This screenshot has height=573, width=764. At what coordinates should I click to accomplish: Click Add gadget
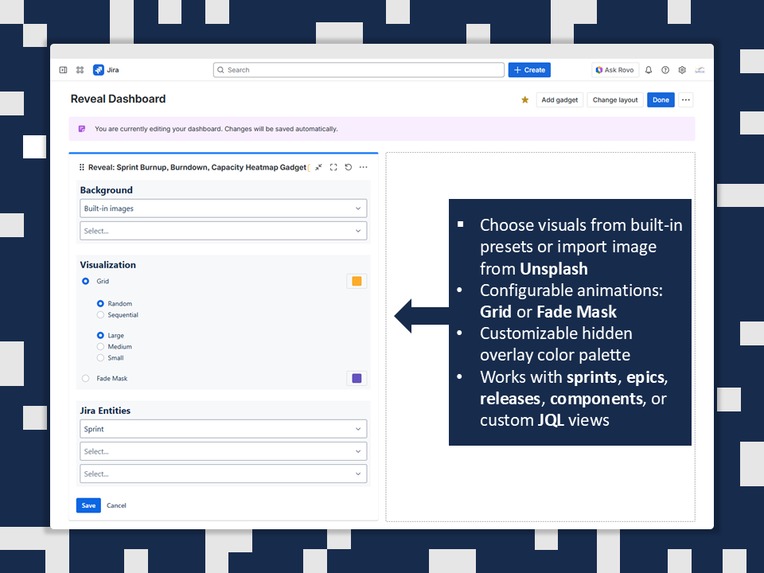pos(559,100)
